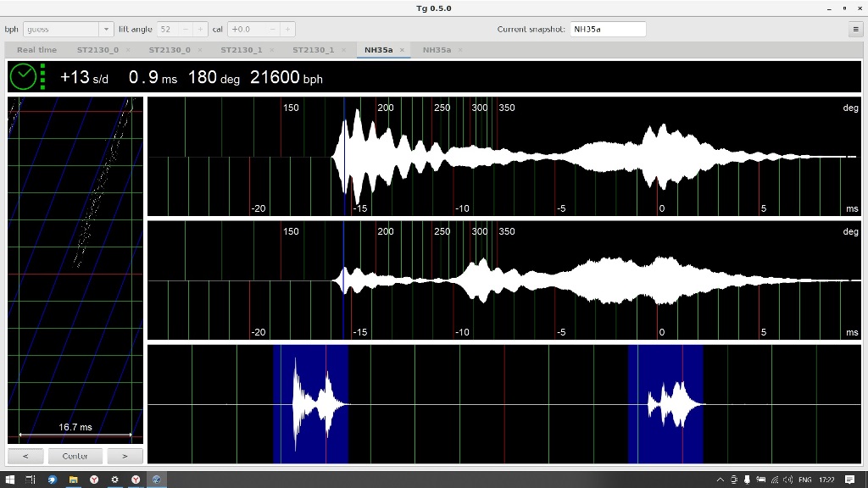868x488 pixels.
Task: Switch to the Real time tab
Action: pos(36,50)
